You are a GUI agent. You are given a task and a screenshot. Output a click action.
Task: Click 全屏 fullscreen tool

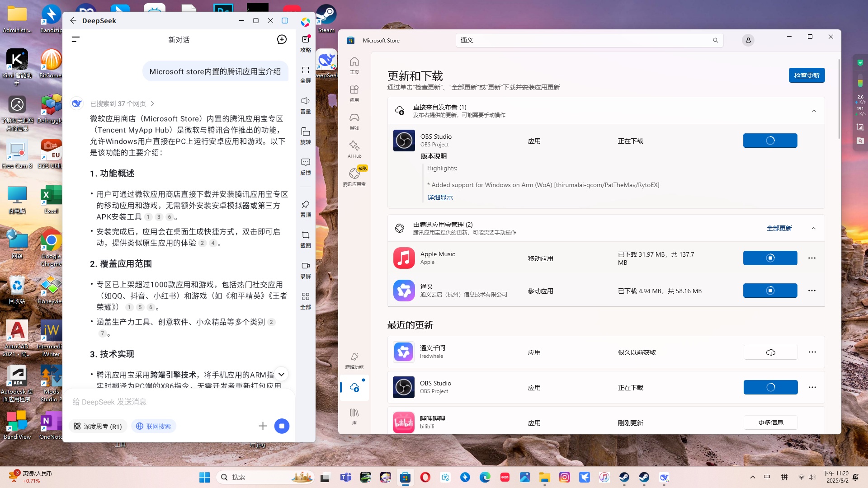(x=306, y=75)
